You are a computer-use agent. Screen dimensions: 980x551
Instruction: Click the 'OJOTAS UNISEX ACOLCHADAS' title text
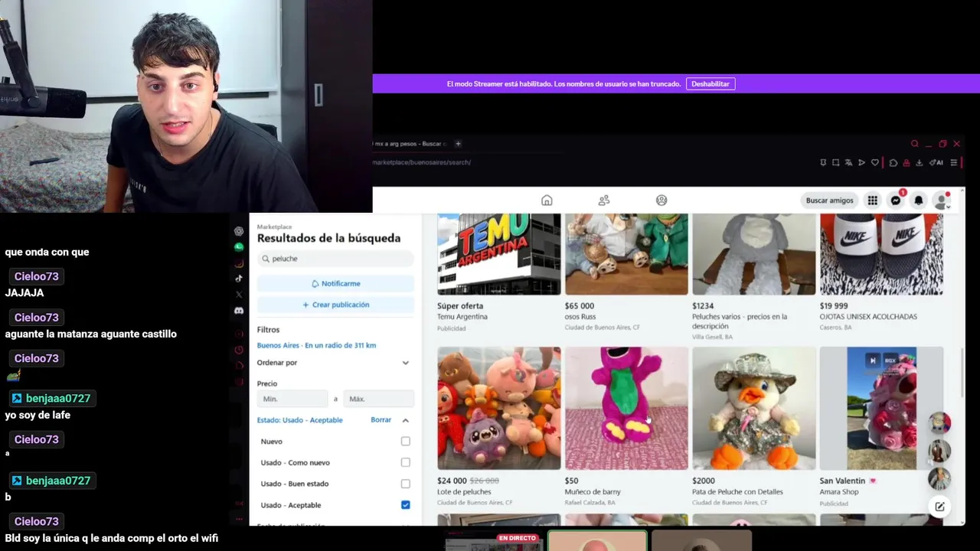868,317
